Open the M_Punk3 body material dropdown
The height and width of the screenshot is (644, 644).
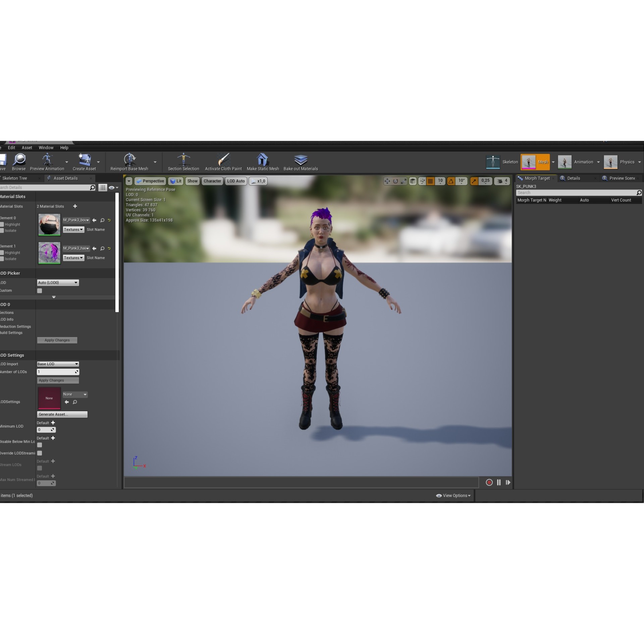click(x=76, y=220)
